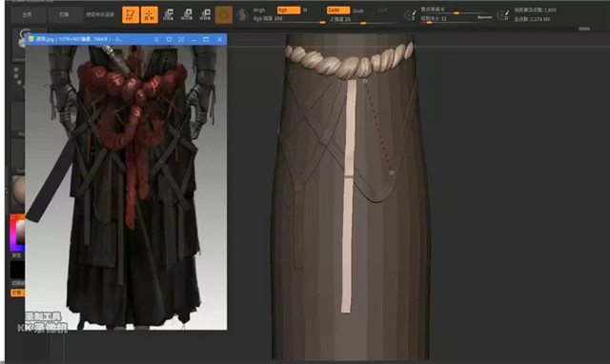
Task: Open the Texture selector box
Action: coord(18,156)
